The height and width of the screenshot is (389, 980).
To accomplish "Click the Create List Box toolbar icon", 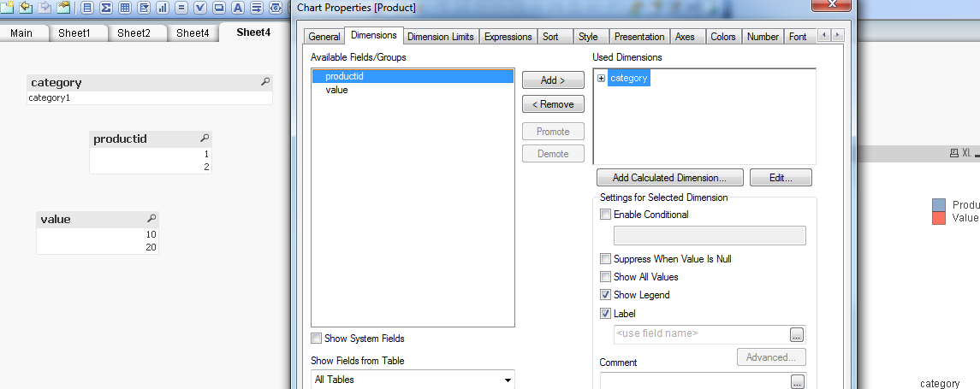I will (x=87, y=8).
